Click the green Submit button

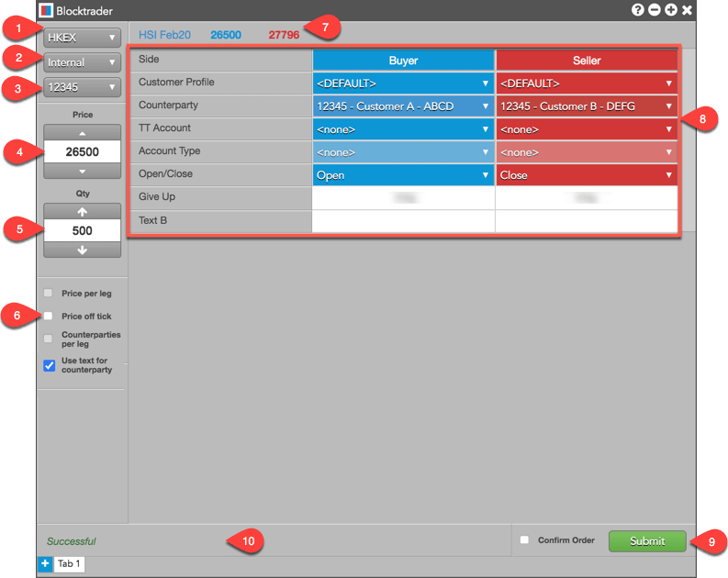coord(647,541)
